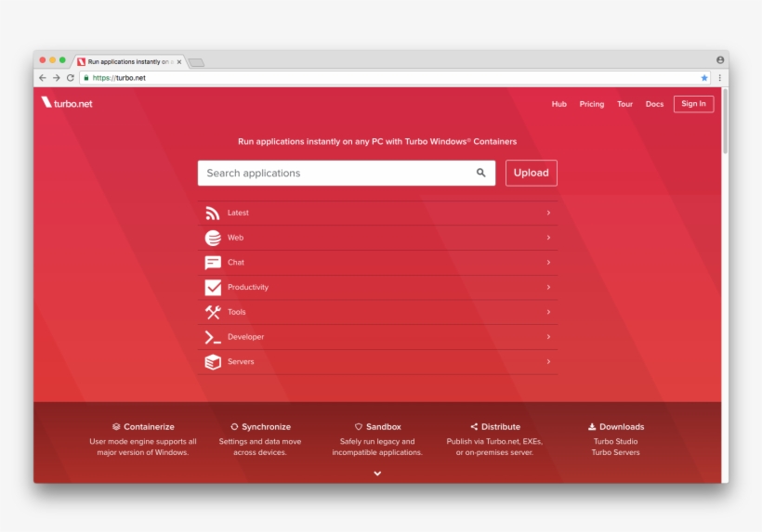This screenshot has width=762, height=532.
Task: Click the browser address bar URL
Action: point(119,78)
